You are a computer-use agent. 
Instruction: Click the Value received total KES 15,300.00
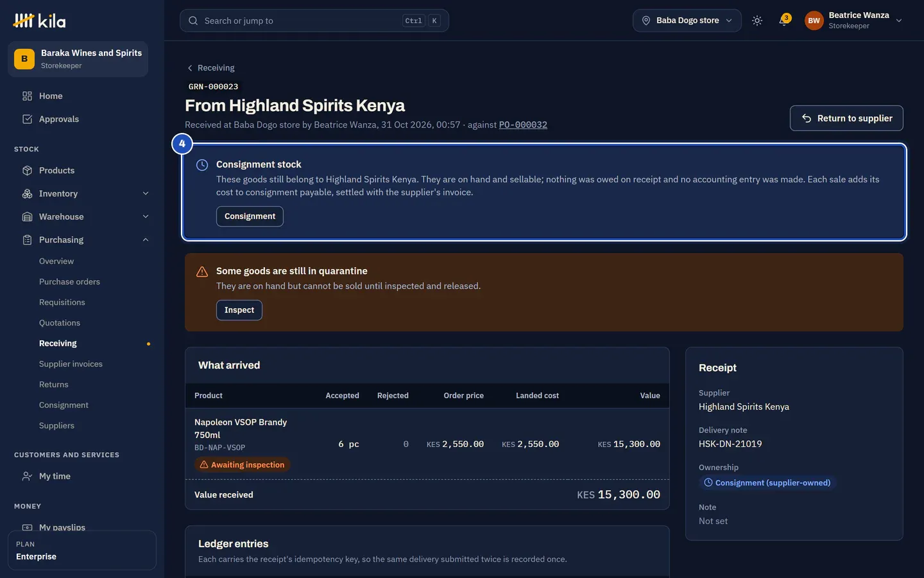pos(619,495)
